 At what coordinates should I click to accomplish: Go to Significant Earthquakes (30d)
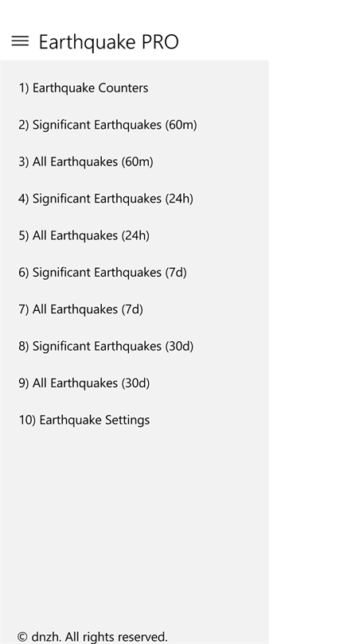[x=134, y=346]
